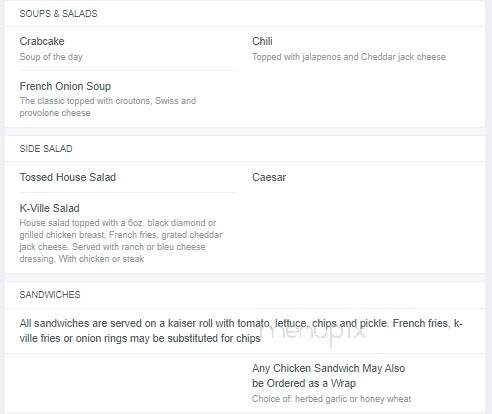The image size is (492, 414).
Task: Click the jalapenos and Cheddar jack description
Action: coord(349,57)
